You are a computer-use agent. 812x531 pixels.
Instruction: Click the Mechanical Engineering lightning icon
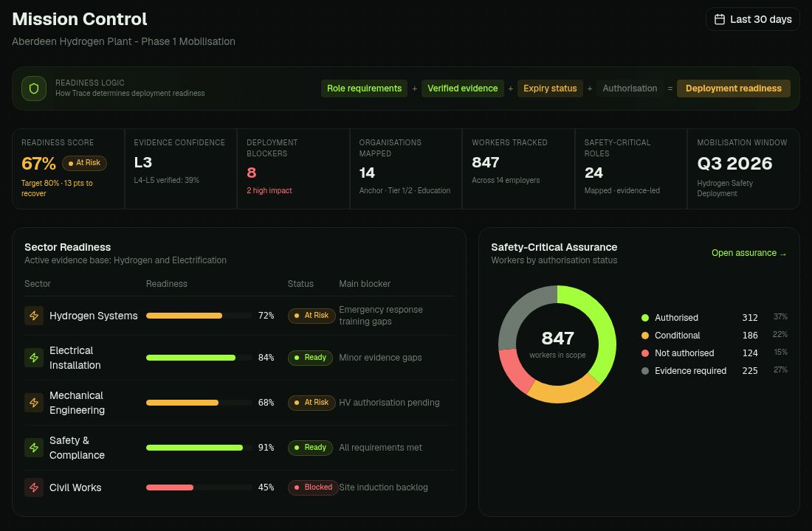(x=34, y=403)
